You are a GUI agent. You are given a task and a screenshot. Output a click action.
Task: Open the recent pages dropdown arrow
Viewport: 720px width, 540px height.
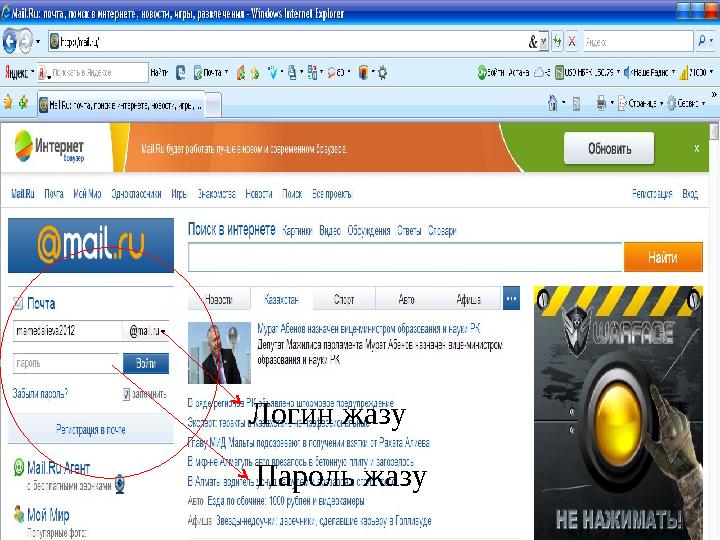tap(38, 42)
